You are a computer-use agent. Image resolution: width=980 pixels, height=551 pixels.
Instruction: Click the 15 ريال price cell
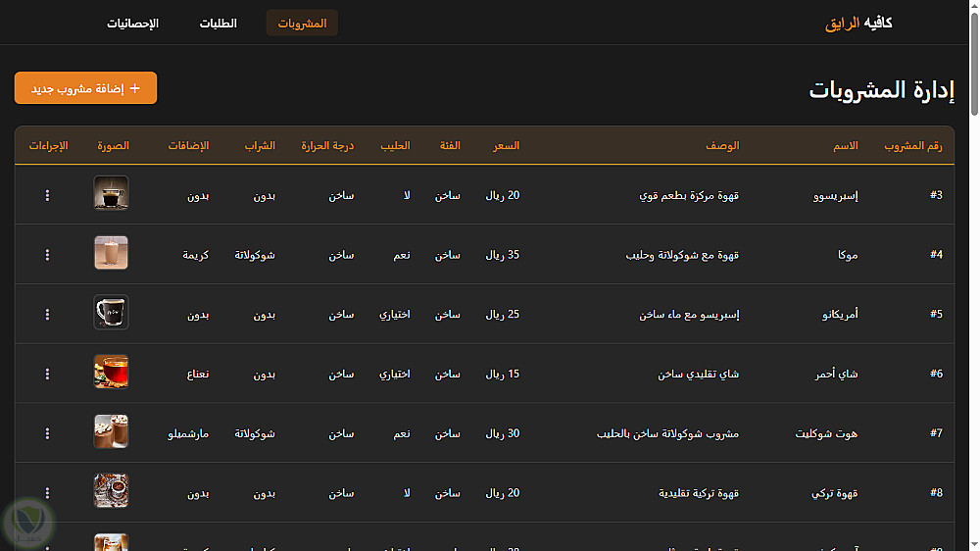(503, 374)
